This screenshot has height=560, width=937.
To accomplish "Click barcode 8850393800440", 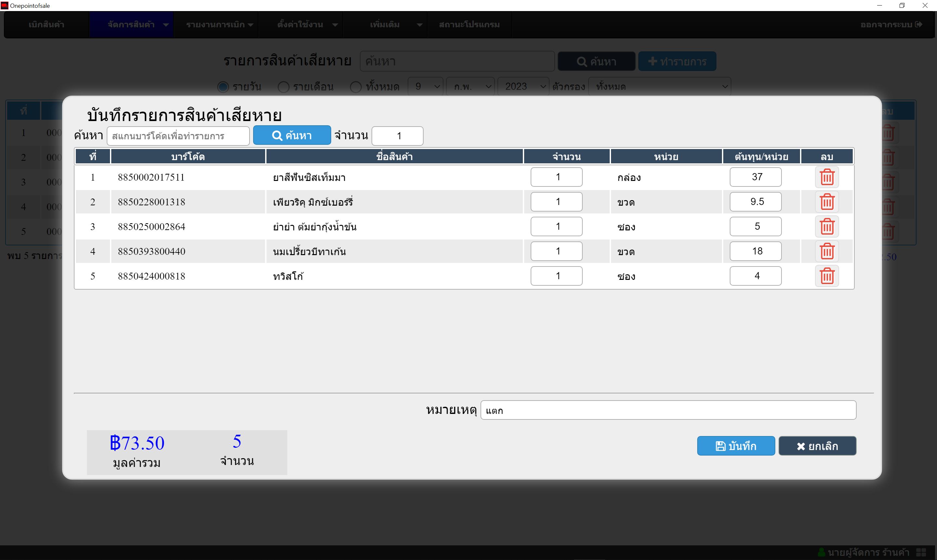I will (151, 251).
